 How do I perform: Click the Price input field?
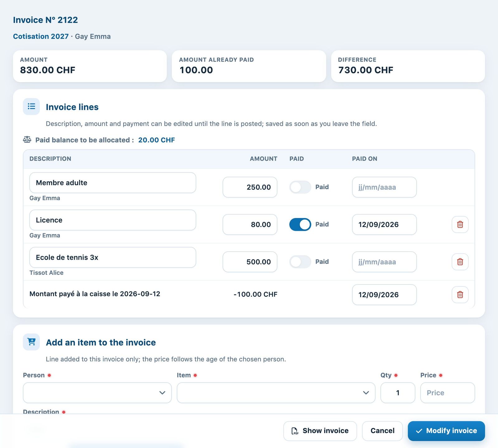tap(448, 393)
